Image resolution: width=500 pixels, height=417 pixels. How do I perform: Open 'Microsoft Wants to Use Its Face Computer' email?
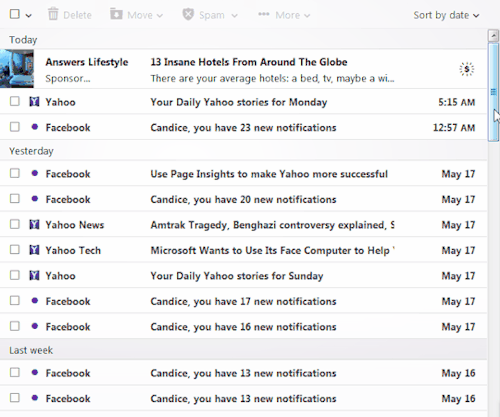[272, 250]
